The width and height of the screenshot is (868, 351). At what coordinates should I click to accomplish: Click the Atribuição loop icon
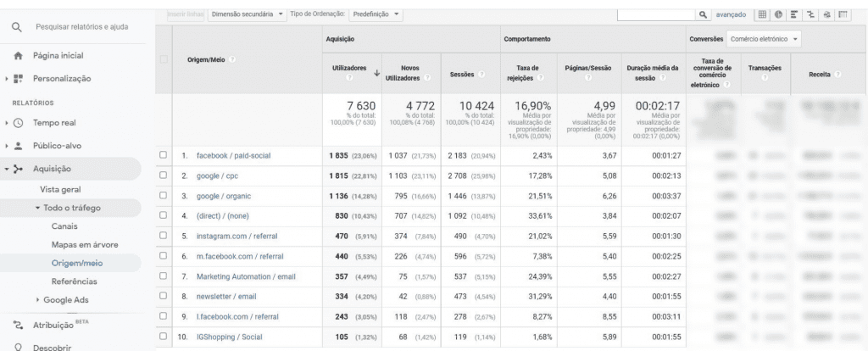click(19, 325)
